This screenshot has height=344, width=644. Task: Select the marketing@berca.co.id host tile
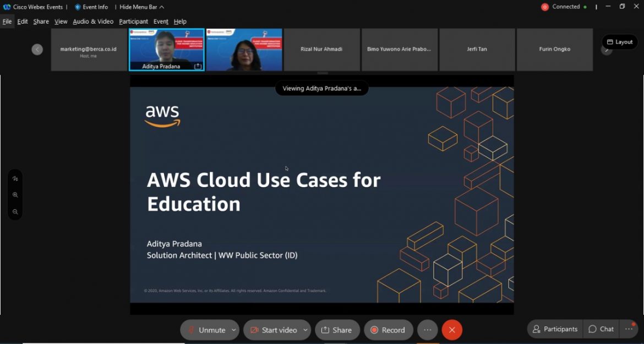(x=89, y=50)
